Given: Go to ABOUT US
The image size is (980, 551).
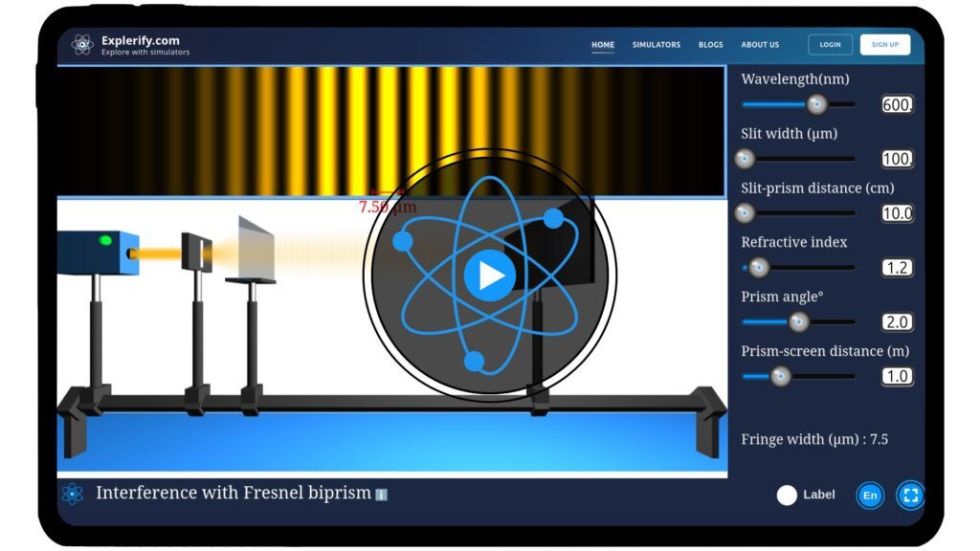Looking at the screenshot, I should (760, 44).
